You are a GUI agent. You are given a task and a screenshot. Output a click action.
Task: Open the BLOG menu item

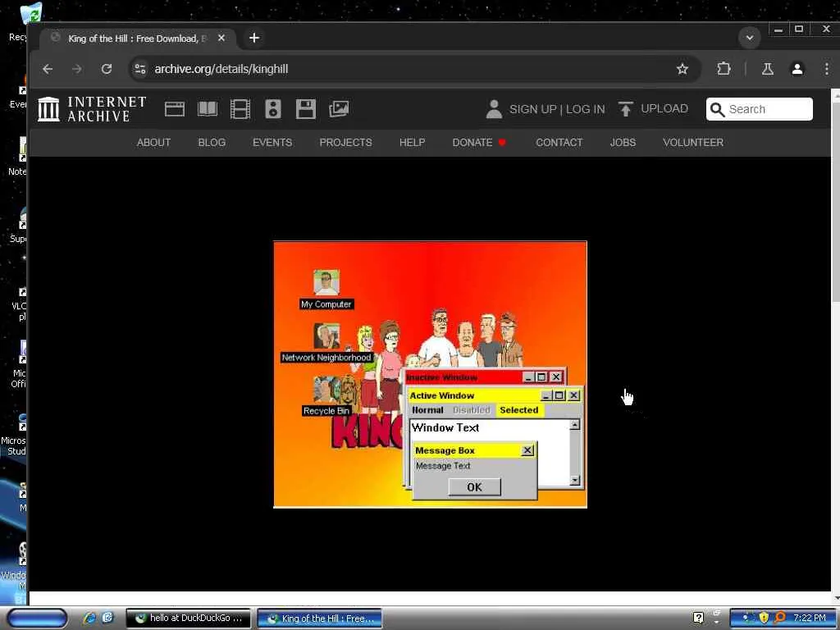pos(212,143)
